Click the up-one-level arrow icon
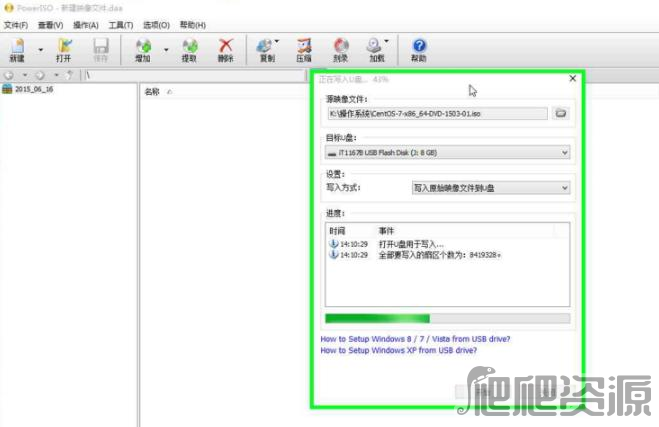 (70, 75)
